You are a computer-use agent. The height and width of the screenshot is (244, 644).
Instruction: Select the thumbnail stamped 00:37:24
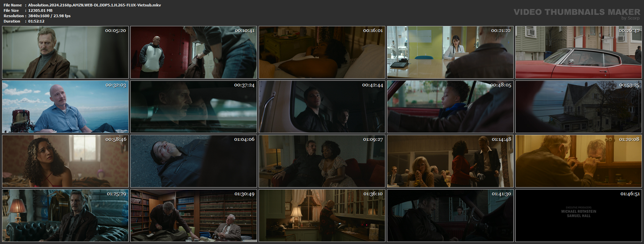coord(193,107)
